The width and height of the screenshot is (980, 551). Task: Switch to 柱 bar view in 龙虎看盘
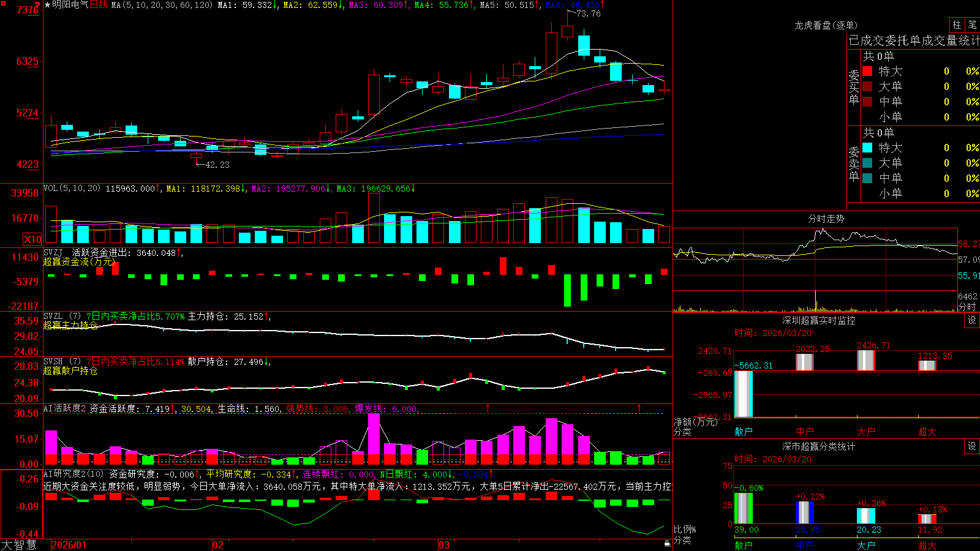pos(957,24)
